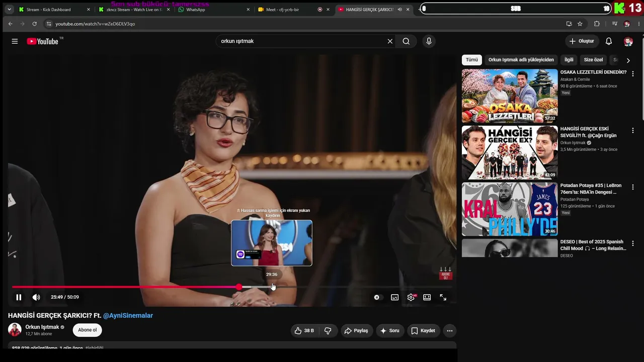The image size is (644, 362).
Task: Open the Soru ask button
Action: pyautogui.click(x=390, y=330)
